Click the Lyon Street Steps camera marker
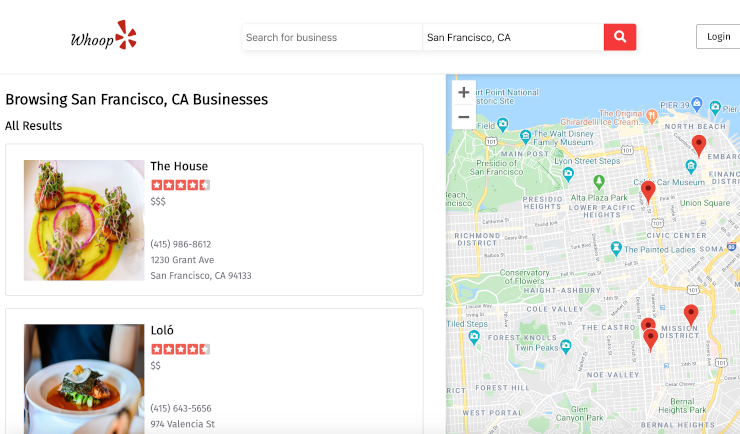 568,174
